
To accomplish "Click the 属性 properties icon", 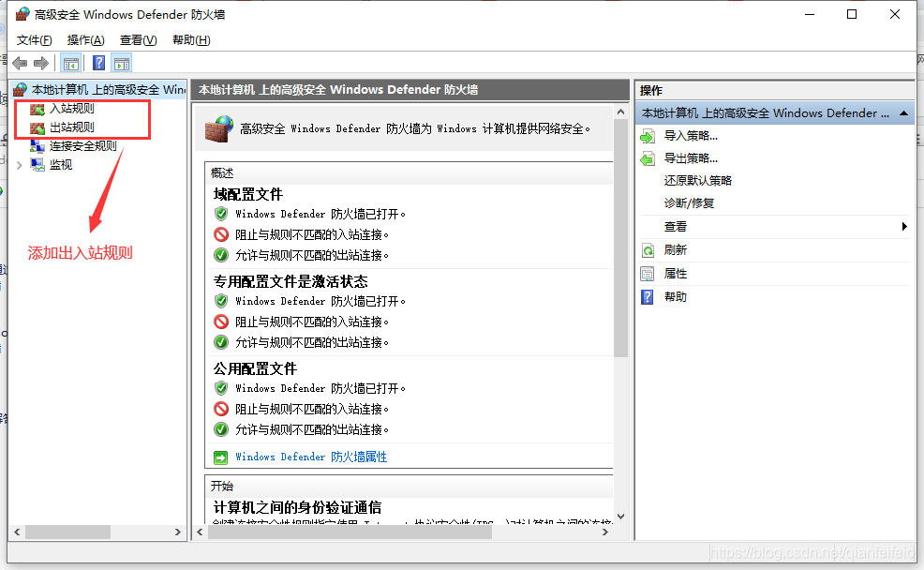I will (x=648, y=274).
